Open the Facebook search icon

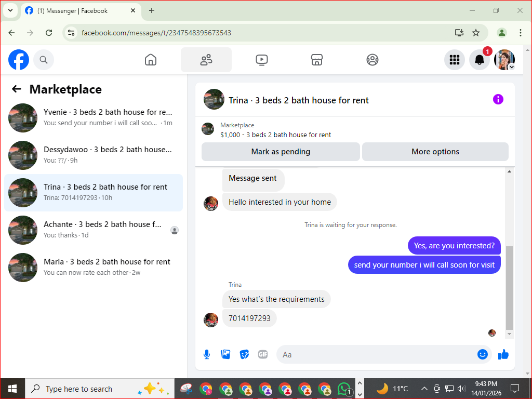point(44,60)
